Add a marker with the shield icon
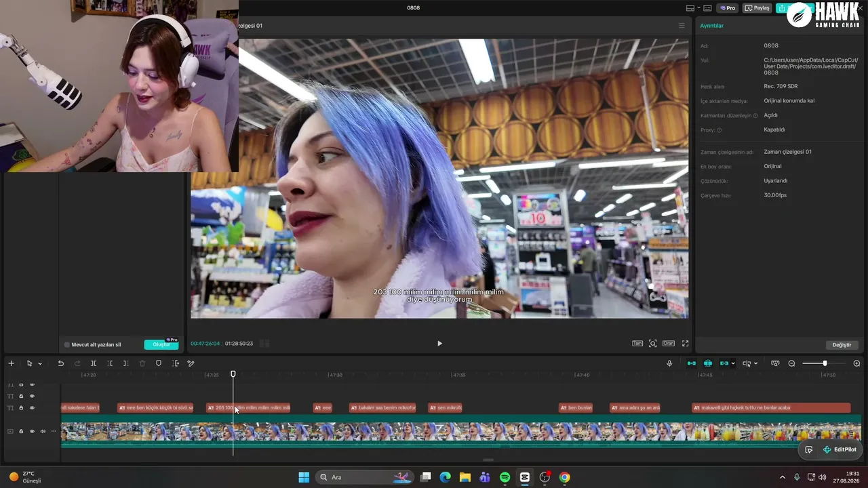The height and width of the screenshot is (488, 868). [x=159, y=363]
